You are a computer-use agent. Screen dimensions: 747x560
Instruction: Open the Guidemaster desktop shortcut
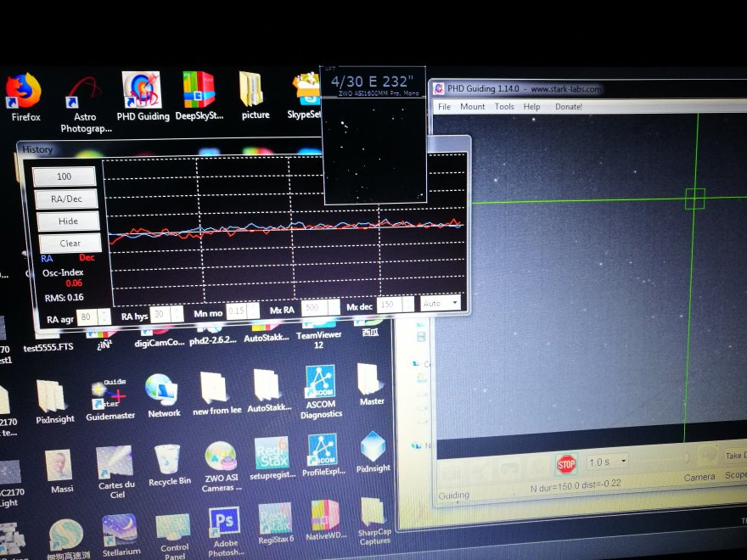110,400
